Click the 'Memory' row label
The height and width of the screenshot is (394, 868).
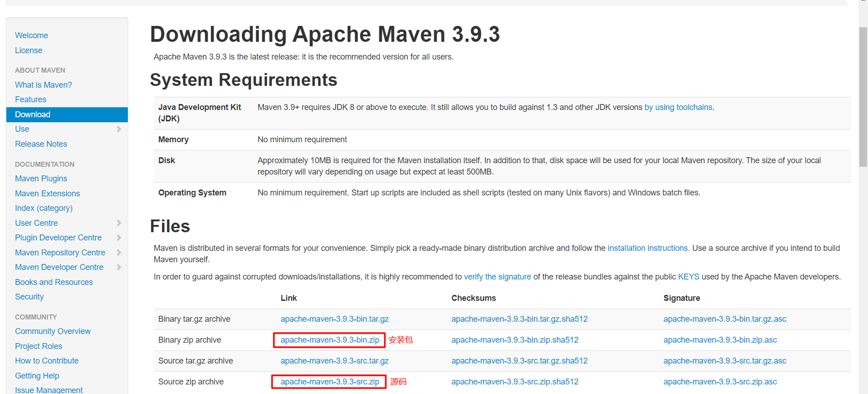click(x=173, y=140)
